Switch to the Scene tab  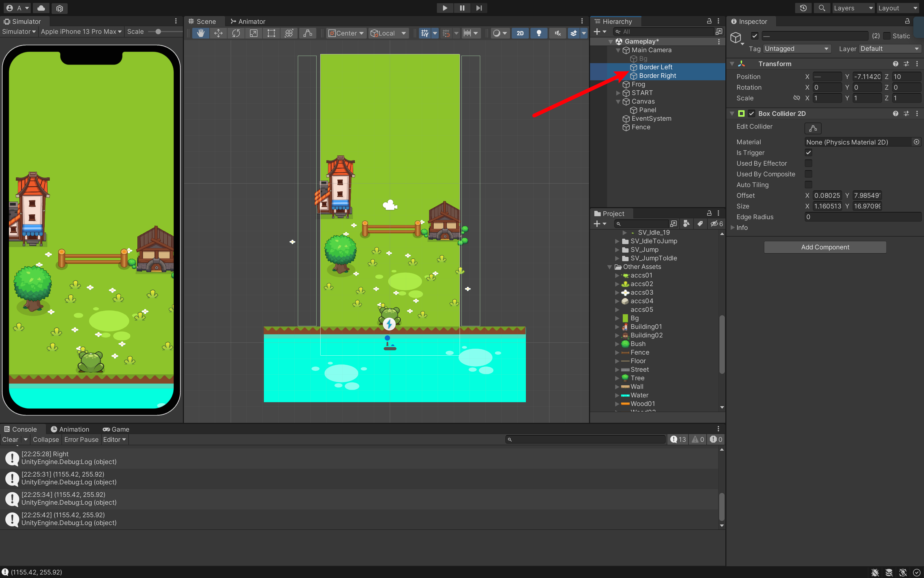point(202,21)
